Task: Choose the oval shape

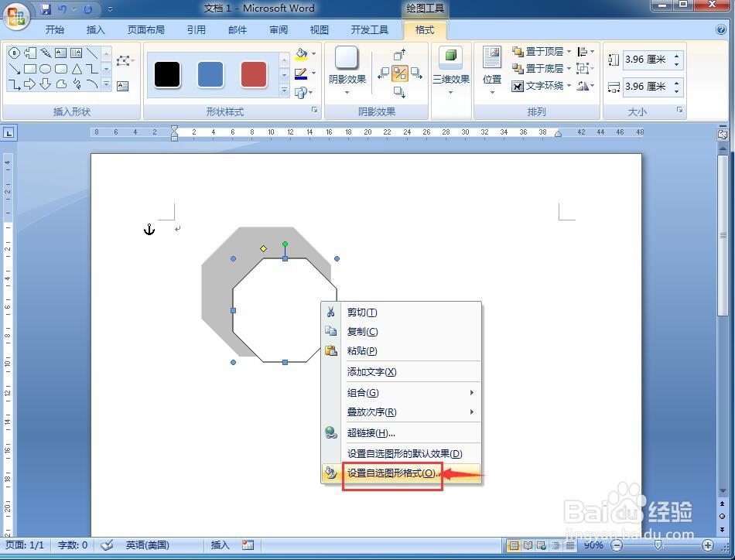Action: (46, 69)
